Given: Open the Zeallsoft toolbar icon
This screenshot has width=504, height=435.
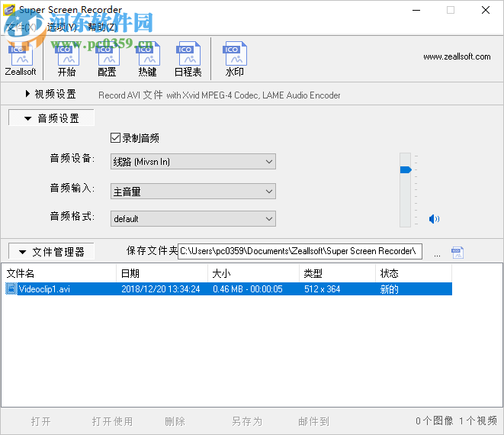Looking at the screenshot, I should (x=21, y=60).
